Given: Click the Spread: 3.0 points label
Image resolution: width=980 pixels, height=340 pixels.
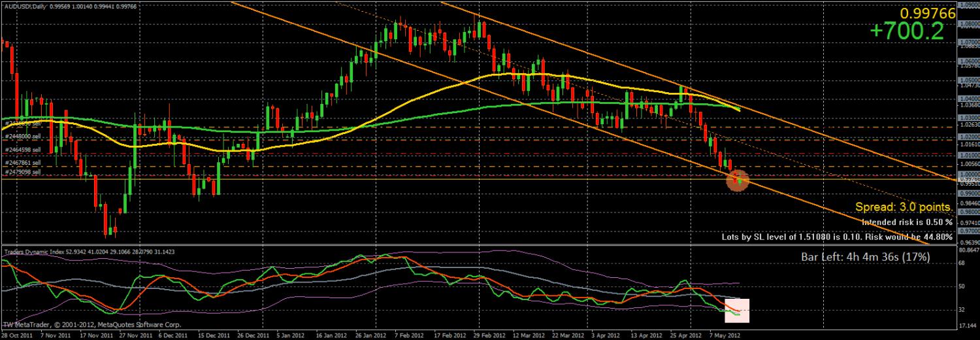Looking at the screenshot, I should [904, 207].
